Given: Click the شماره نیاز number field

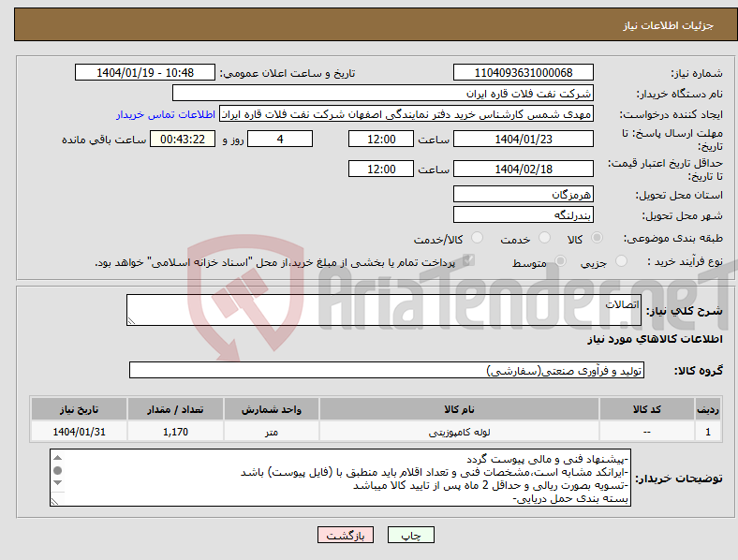Looking at the screenshot, I should point(524,72).
